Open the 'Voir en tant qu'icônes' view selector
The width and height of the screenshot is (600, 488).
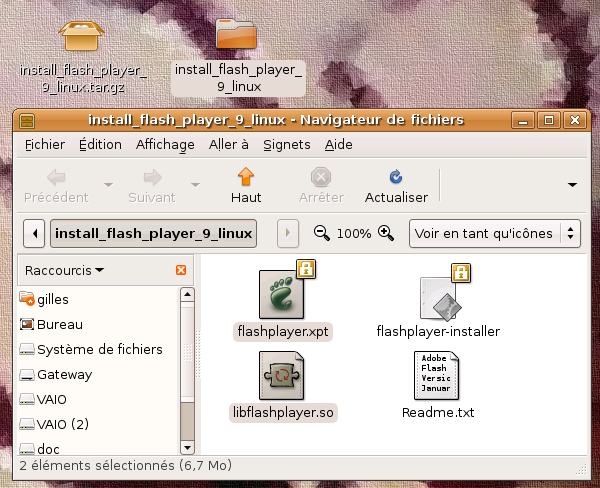click(495, 233)
